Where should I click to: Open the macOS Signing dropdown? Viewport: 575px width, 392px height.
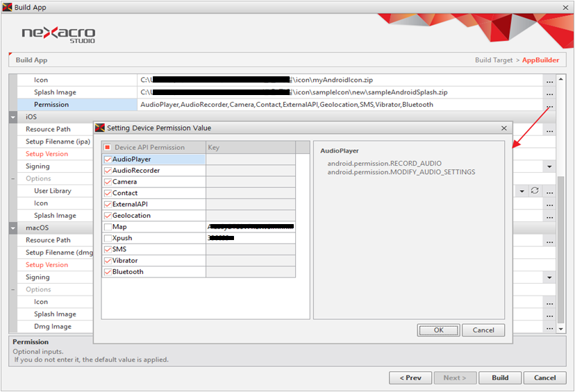pyautogui.click(x=549, y=278)
